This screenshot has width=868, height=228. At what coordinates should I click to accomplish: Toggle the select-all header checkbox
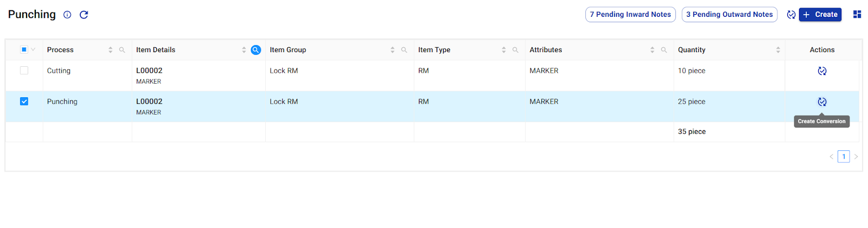coord(24,49)
